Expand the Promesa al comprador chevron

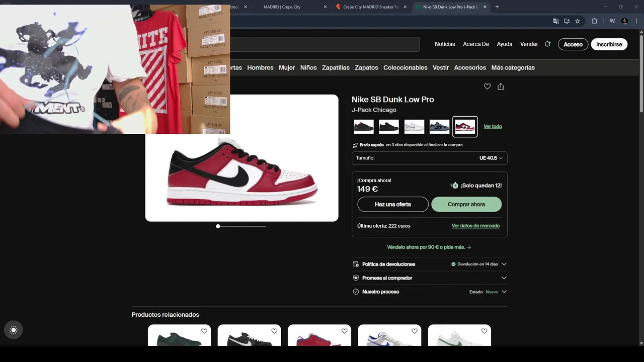(x=504, y=278)
